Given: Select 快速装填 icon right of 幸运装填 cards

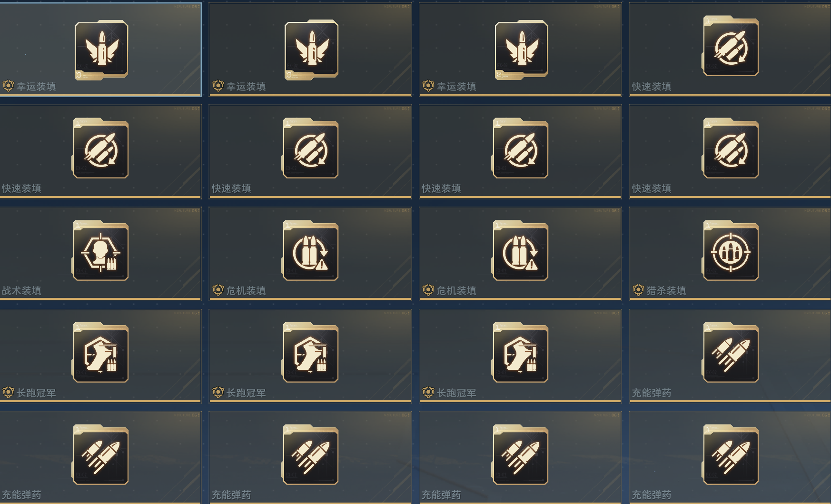Looking at the screenshot, I should [731, 46].
